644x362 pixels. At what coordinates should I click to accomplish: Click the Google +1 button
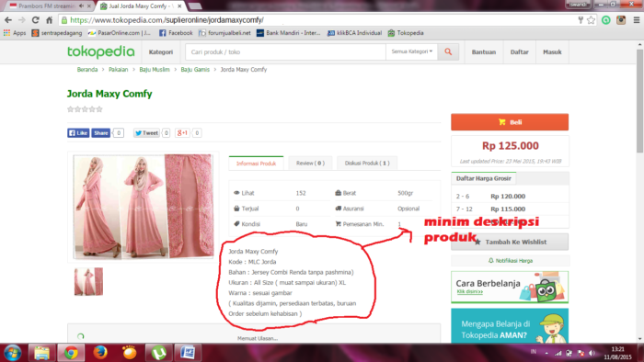tap(182, 133)
